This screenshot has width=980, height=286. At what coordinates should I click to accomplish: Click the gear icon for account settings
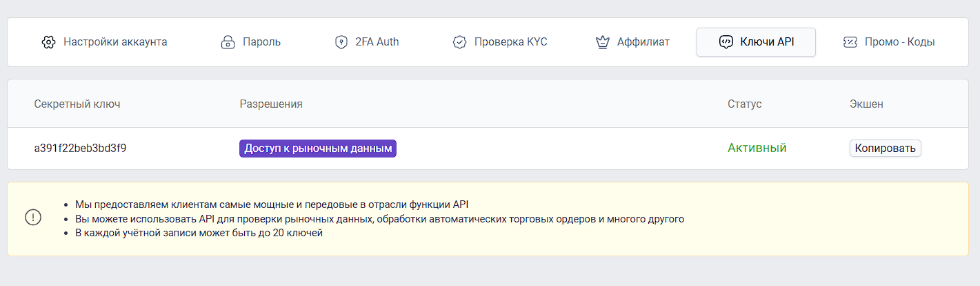[48, 42]
